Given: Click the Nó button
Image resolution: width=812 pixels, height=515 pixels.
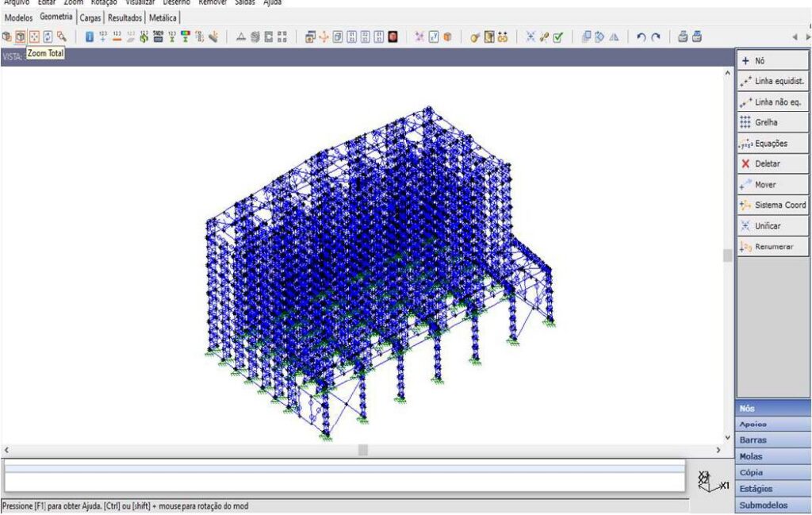Looking at the screenshot, I should tap(772, 60).
